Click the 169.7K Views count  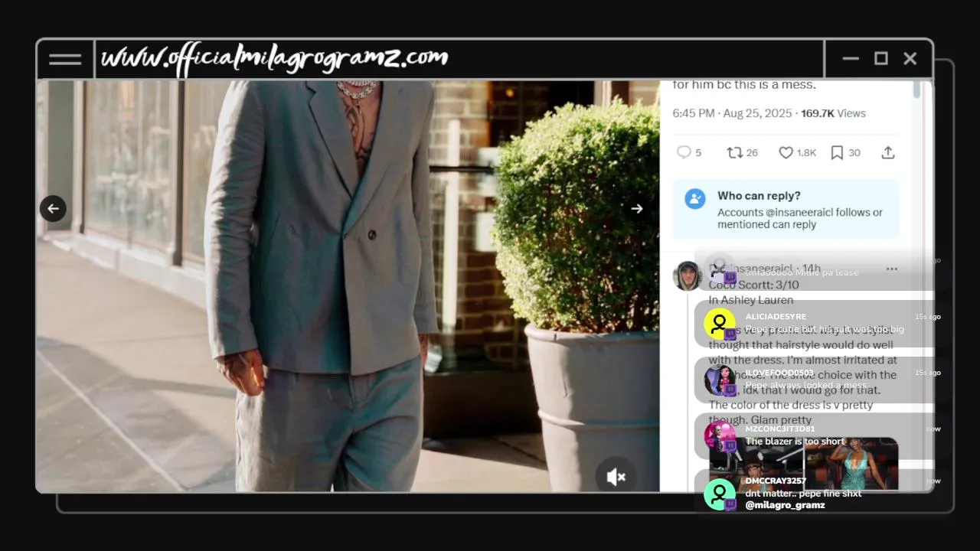(x=833, y=113)
